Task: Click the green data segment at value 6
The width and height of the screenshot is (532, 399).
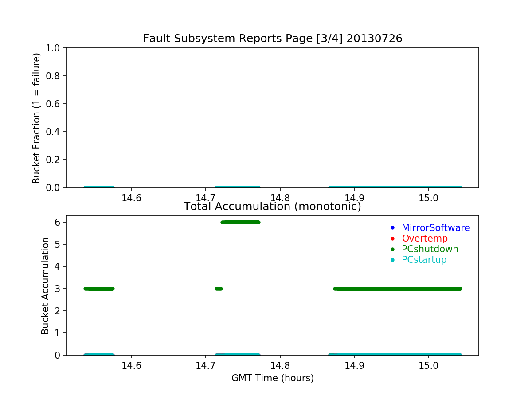Action: click(x=240, y=222)
